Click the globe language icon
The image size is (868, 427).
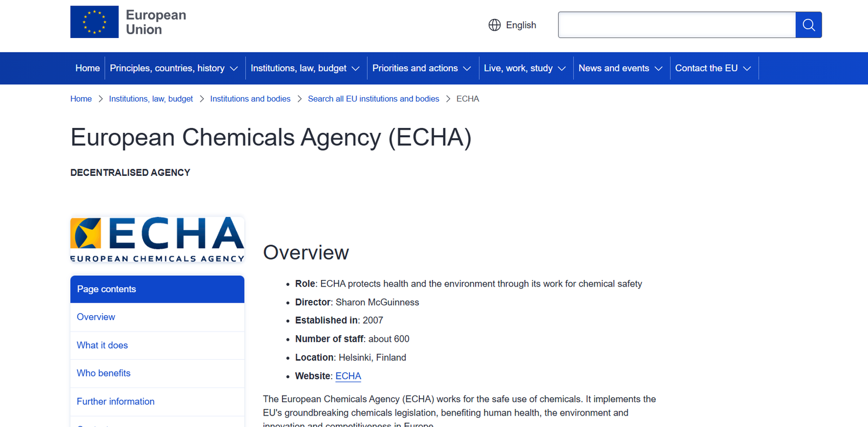tap(494, 25)
